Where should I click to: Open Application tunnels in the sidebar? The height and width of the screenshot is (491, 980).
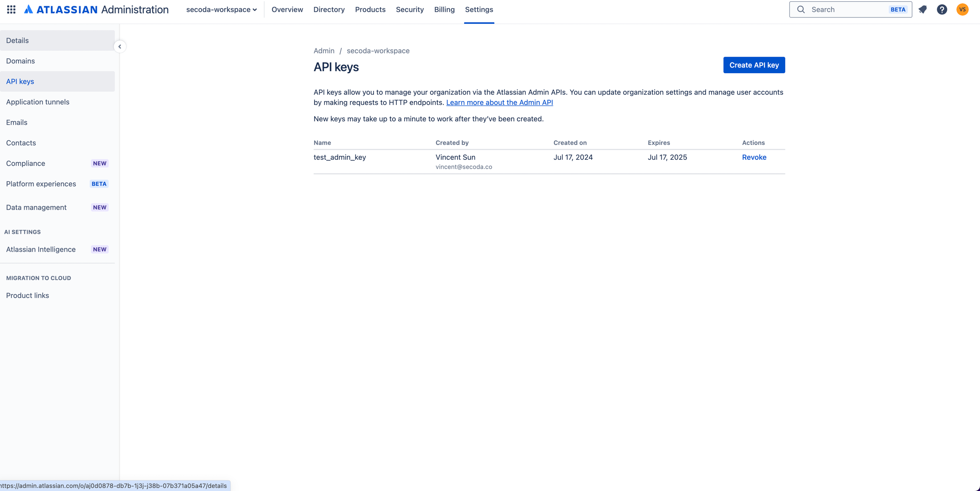tap(37, 102)
